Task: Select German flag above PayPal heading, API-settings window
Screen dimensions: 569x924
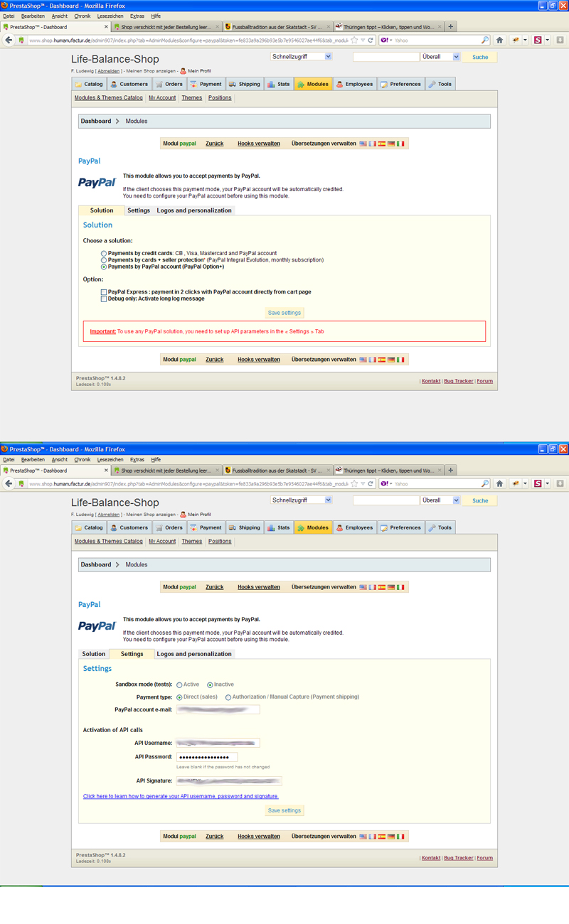Action: (x=390, y=587)
